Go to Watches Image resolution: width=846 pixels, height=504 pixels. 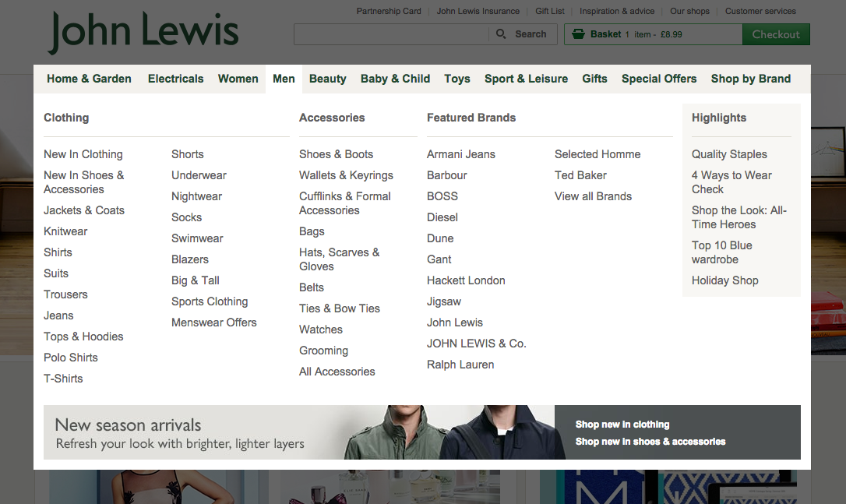pyautogui.click(x=321, y=330)
